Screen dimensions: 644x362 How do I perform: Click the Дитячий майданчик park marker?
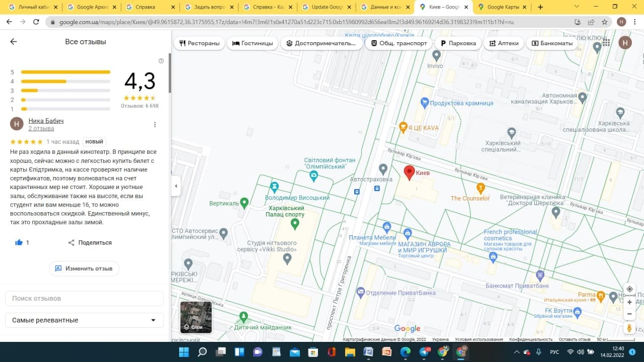point(244,317)
